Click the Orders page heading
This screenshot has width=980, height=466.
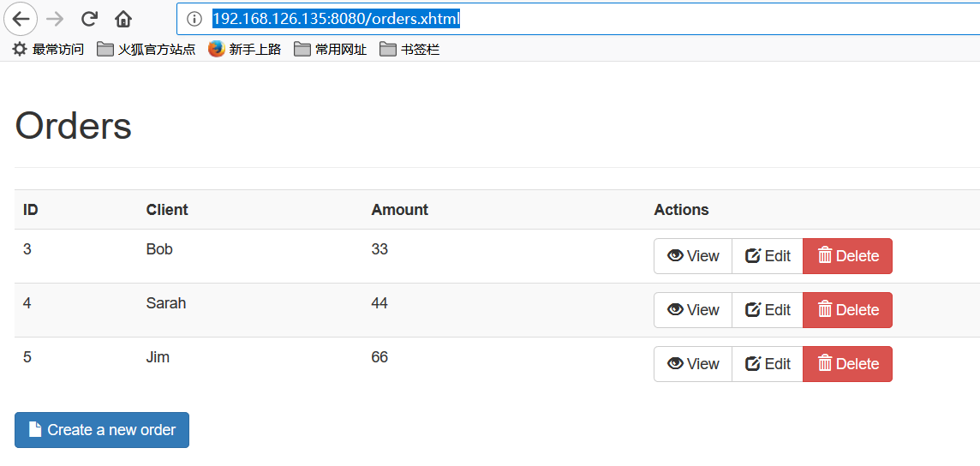73,126
